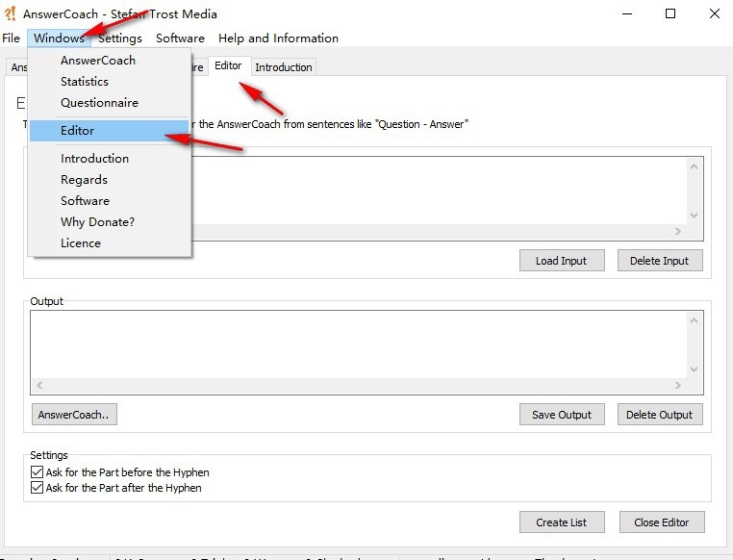Choose Introduction from the Windows dropdown
This screenshot has height=560, width=733.
[x=110, y=159]
